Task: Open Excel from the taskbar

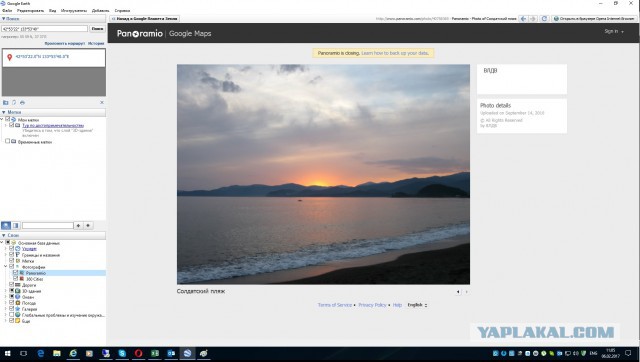Action: coord(155,353)
